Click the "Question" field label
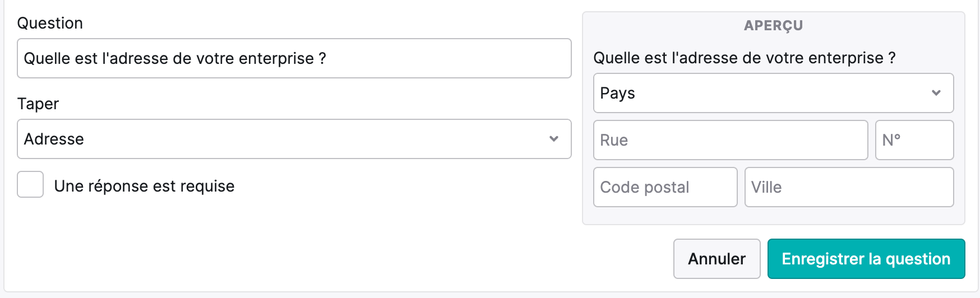 (50, 23)
